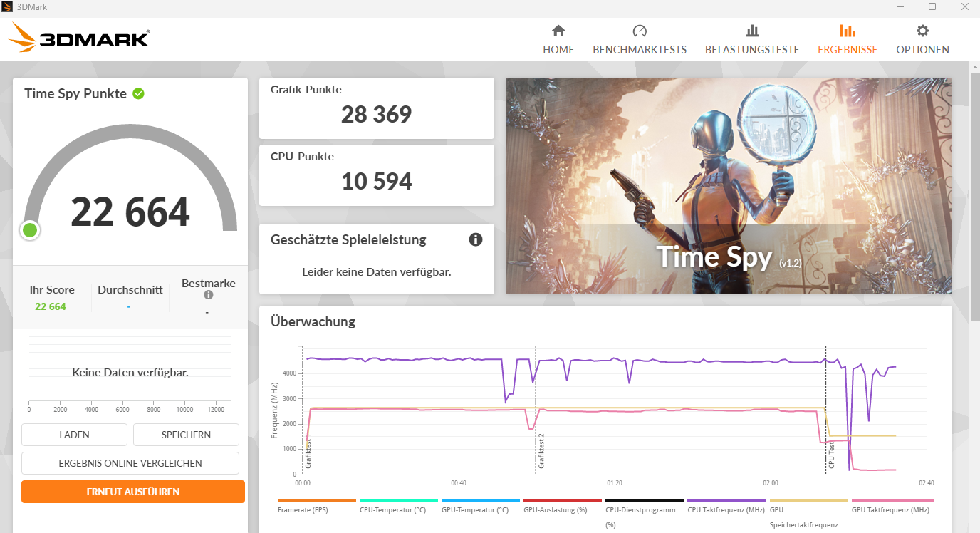Screen dimensions: 980x533
Task: Click the 3DMark logo in header
Action: (x=79, y=38)
